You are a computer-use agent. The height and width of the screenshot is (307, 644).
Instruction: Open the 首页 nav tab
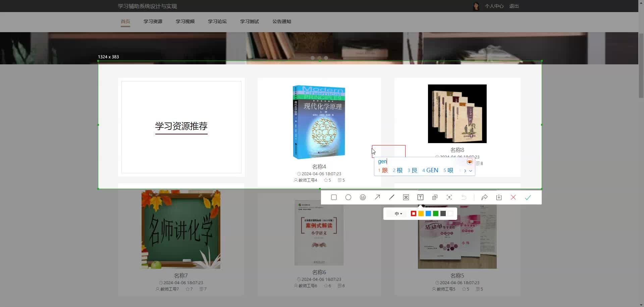click(x=125, y=21)
